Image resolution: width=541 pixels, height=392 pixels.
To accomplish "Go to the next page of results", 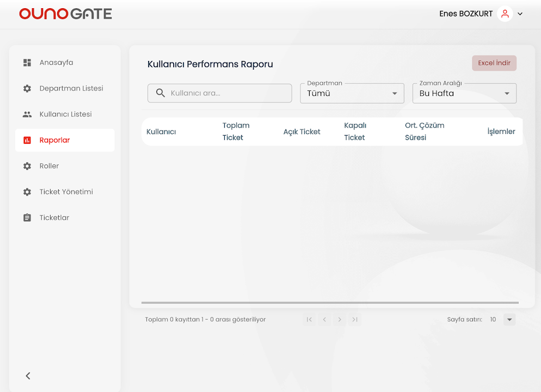I will [x=340, y=320].
